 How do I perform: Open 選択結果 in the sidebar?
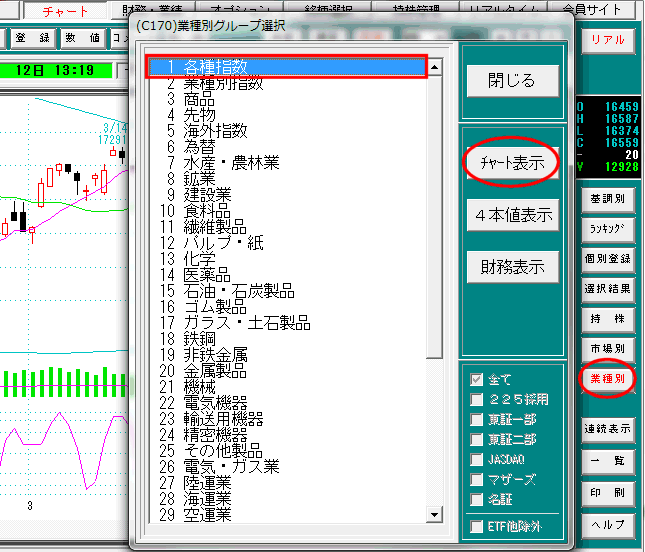pyautogui.click(x=608, y=289)
